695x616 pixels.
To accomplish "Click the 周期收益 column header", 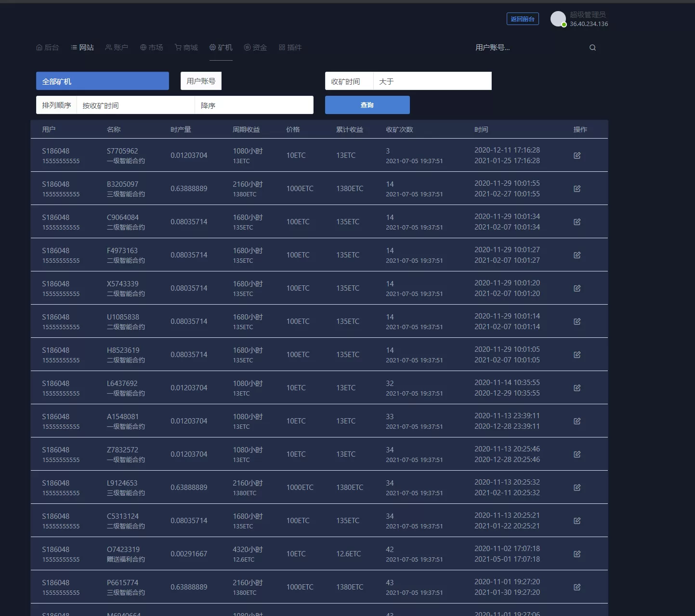I will tap(246, 129).
